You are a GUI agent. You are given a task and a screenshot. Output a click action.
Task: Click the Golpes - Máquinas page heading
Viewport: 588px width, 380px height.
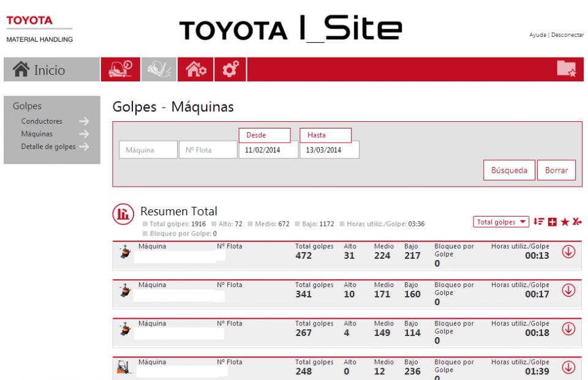point(173,107)
